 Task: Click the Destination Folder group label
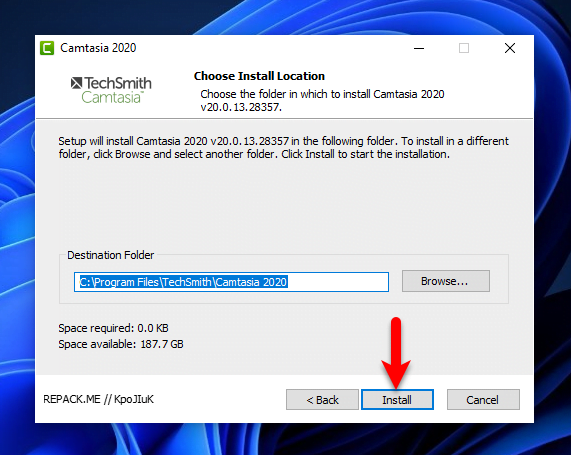point(110,255)
